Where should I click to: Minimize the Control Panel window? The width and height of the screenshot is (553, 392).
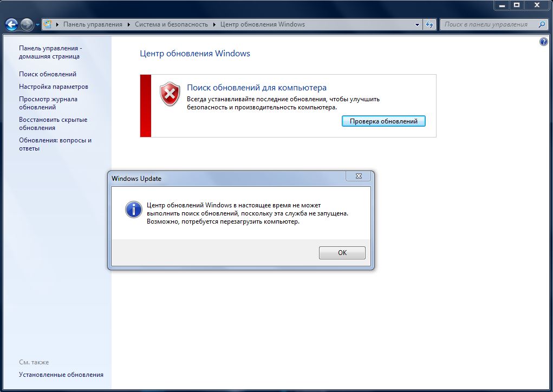coord(502,5)
